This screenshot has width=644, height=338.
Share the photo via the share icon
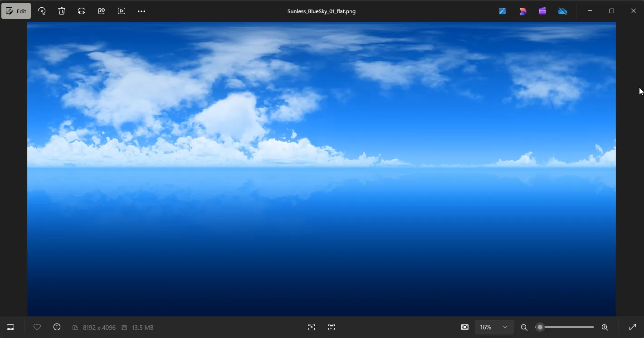tap(102, 11)
